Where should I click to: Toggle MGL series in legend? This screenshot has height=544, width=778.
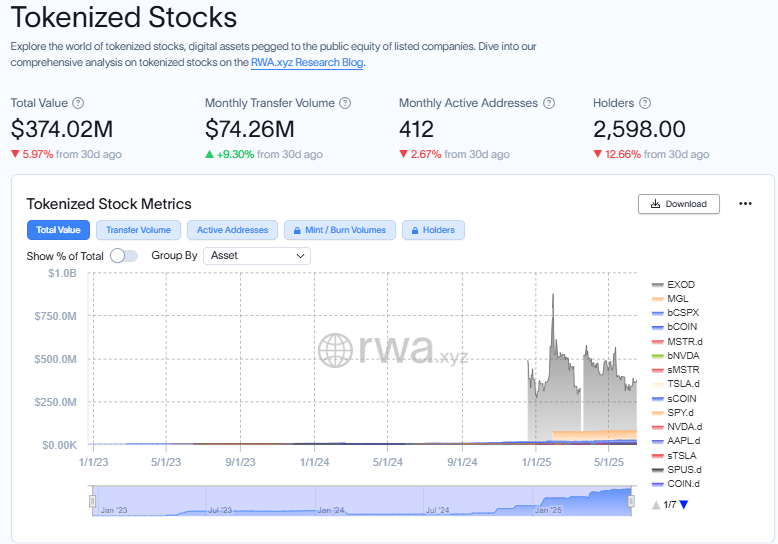pyautogui.click(x=670, y=299)
